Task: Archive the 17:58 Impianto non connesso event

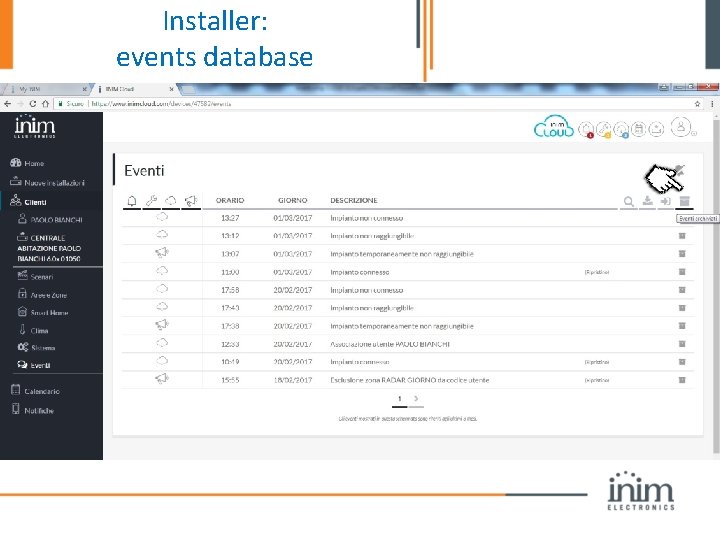Action: coord(682,290)
